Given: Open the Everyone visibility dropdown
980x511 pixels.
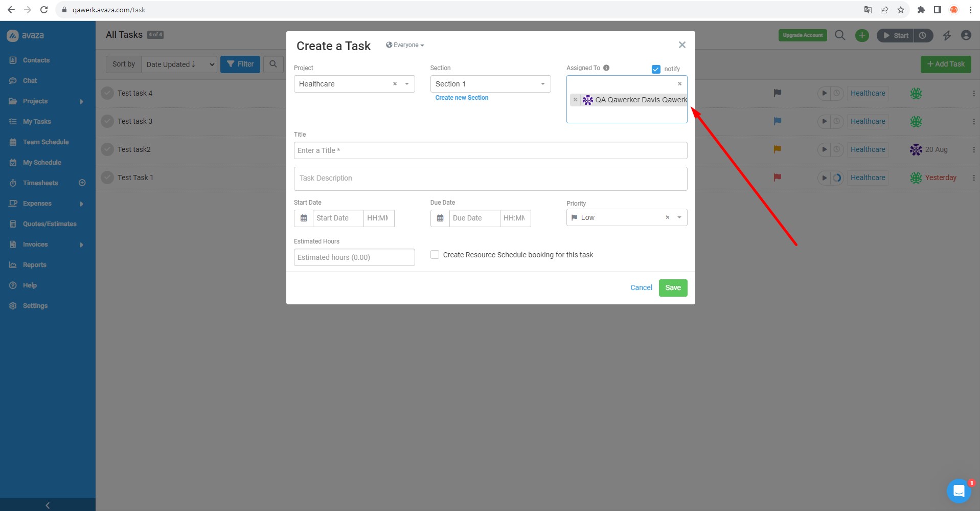Looking at the screenshot, I should tap(405, 45).
